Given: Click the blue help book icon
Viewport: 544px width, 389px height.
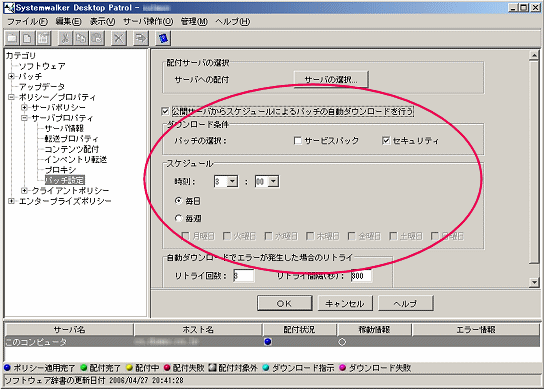Looking at the screenshot, I should tap(163, 38).
